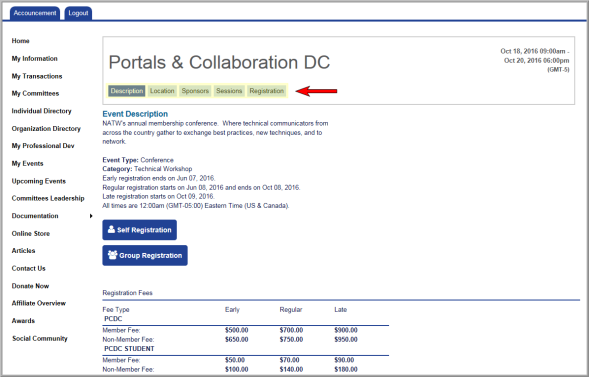
Task: Open My Information in sidebar
Action: pyautogui.click(x=35, y=59)
